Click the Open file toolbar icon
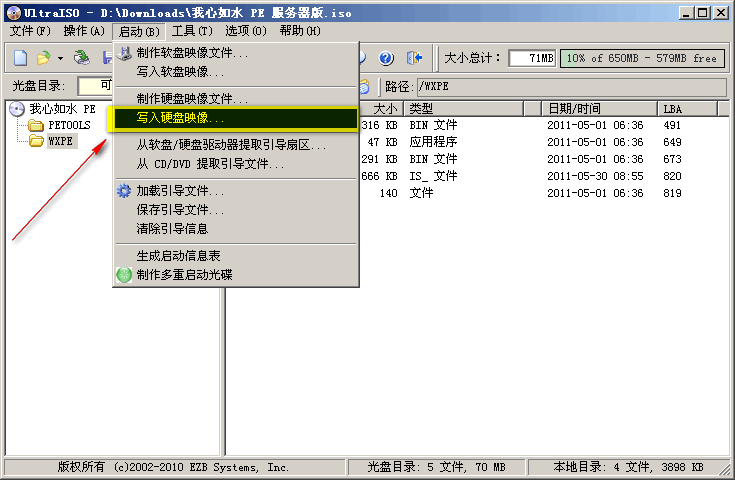Image resolution: width=735 pixels, height=480 pixels. tap(44, 58)
